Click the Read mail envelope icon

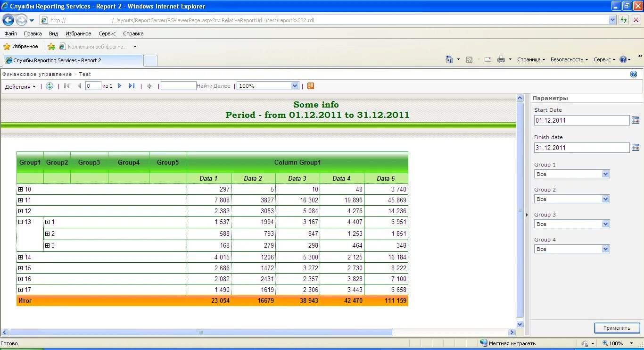point(488,59)
